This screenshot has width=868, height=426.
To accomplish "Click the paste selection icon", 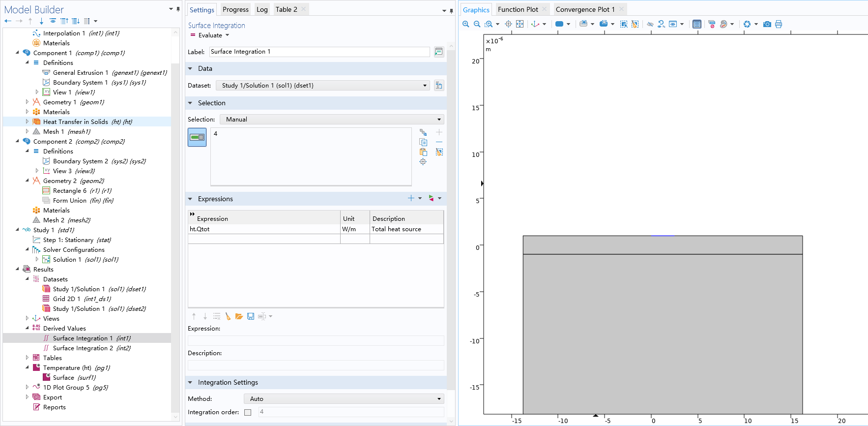I will tap(423, 152).
